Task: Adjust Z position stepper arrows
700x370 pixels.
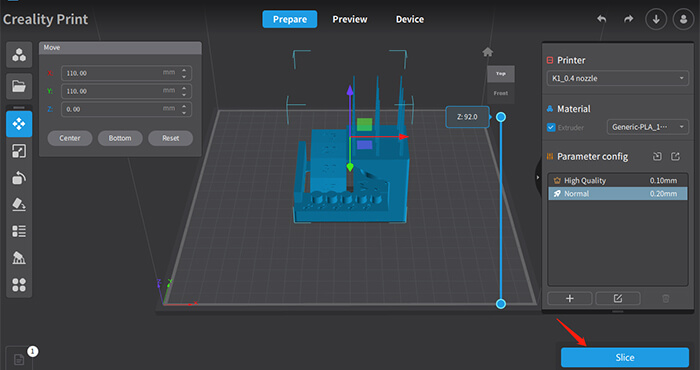Action: pos(184,109)
